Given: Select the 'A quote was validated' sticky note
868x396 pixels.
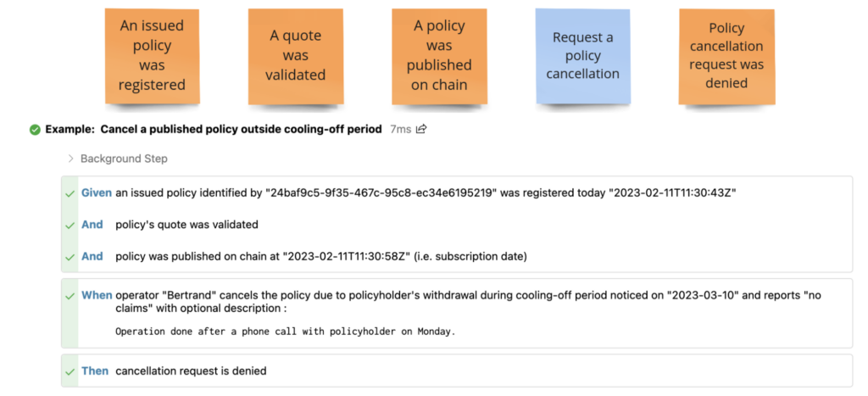Looking at the screenshot, I should pos(296,55).
